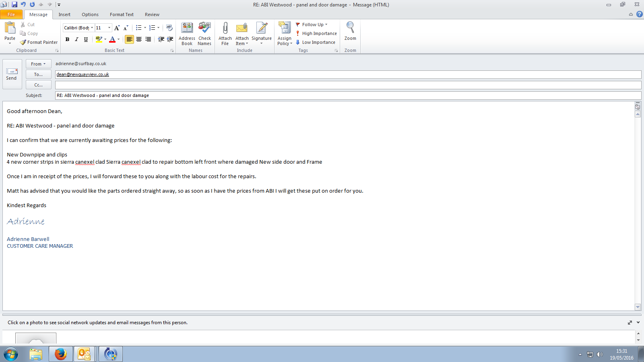The width and height of the screenshot is (644, 362).
Task: Decrease the paragraph indent
Action: tap(161, 39)
